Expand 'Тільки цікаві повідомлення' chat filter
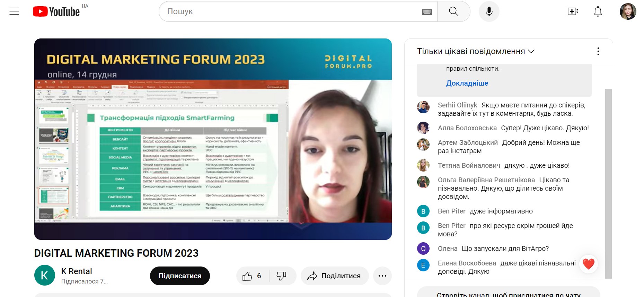The image size is (644, 297). point(476,51)
